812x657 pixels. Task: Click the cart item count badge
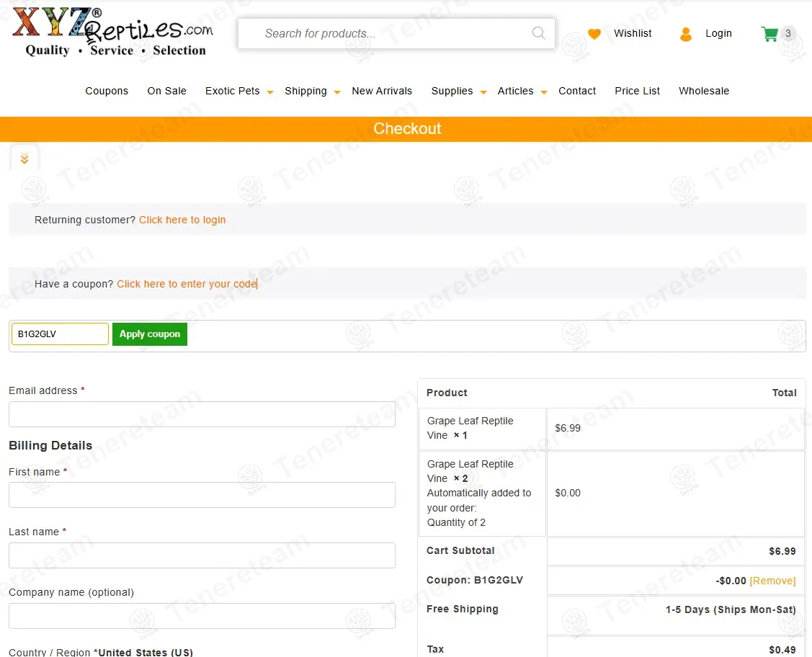[788, 33]
